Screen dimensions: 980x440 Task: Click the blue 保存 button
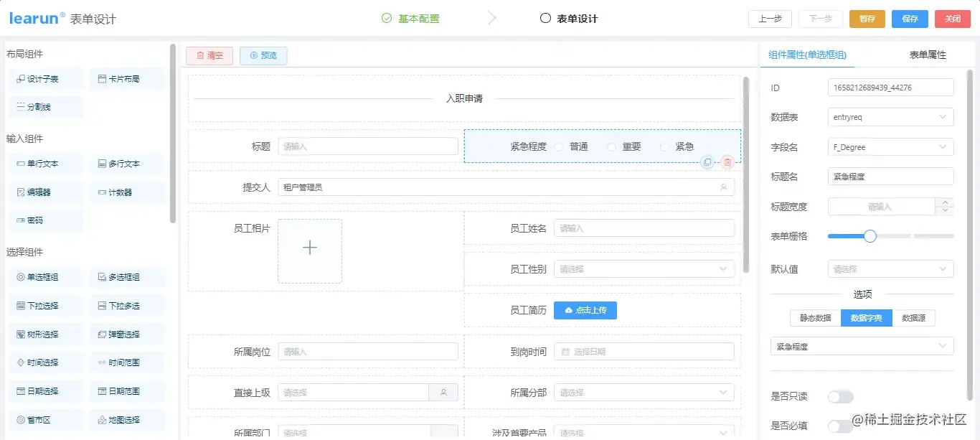click(x=910, y=19)
